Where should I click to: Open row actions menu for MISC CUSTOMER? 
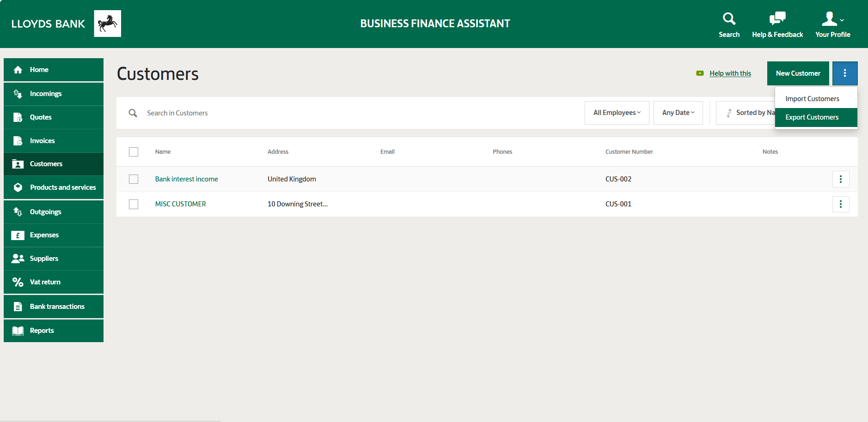point(841,204)
